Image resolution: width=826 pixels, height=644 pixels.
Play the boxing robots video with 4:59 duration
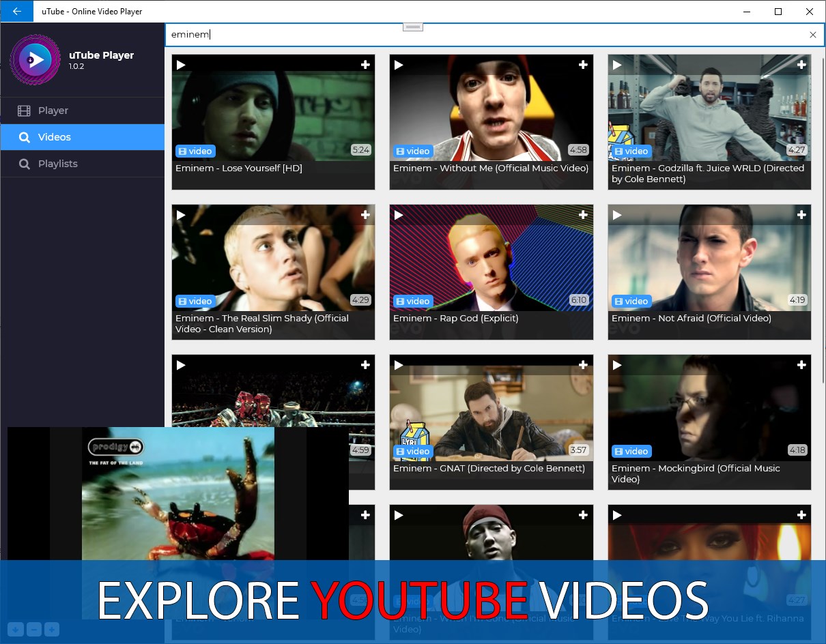point(181,365)
